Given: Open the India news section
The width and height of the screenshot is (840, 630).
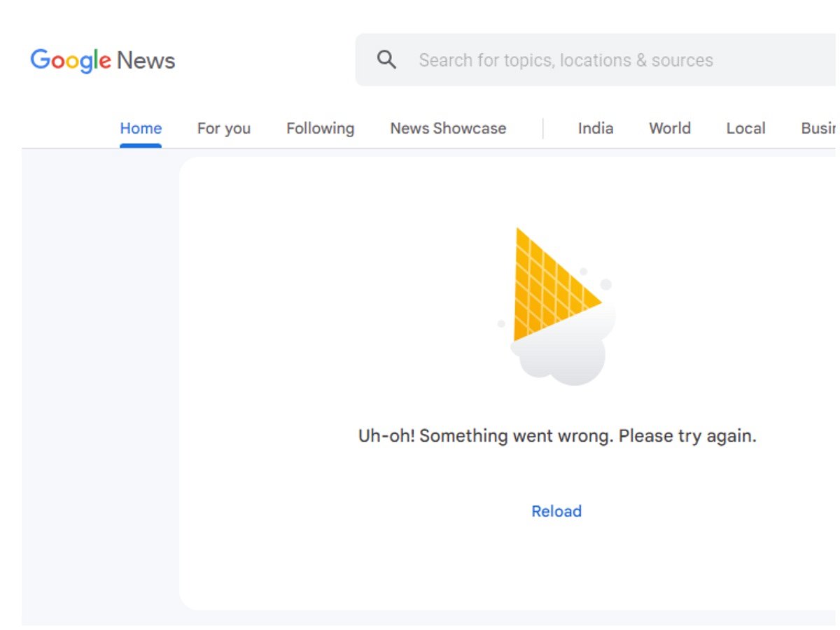Looking at the screenshot, I should click(595, 128).
